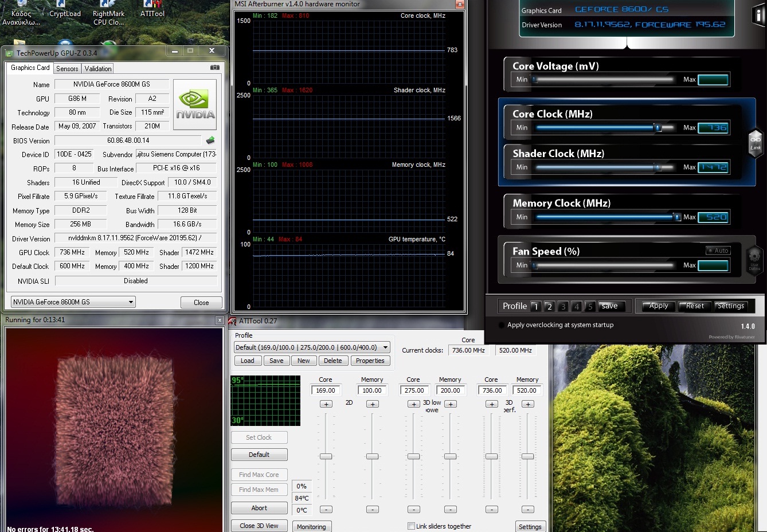
Task: Click the New profile button in ATITool
Action: (x=304, y=361)
